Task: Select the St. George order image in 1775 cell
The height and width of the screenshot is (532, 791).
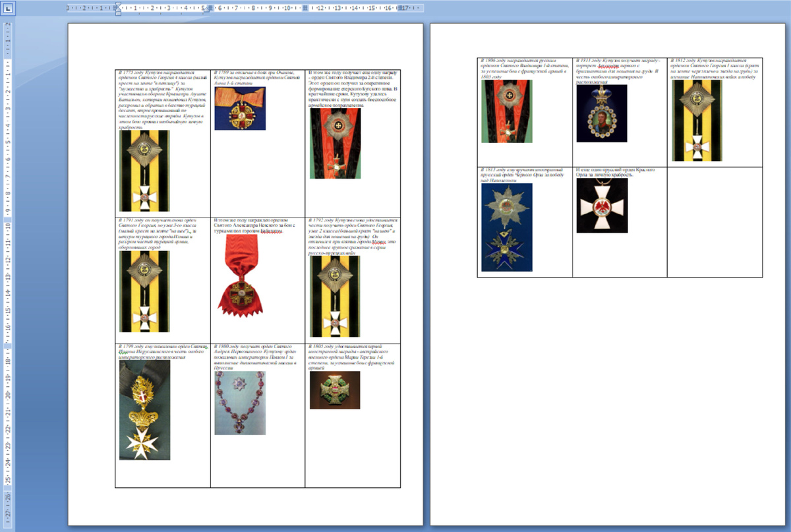Action: click(144, 171)
